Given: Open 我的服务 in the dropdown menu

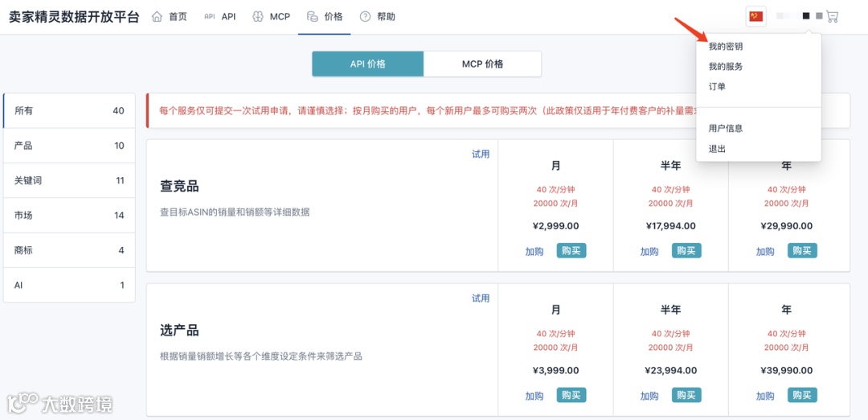Looking at the screenshot, I should (x=725, y=67).
